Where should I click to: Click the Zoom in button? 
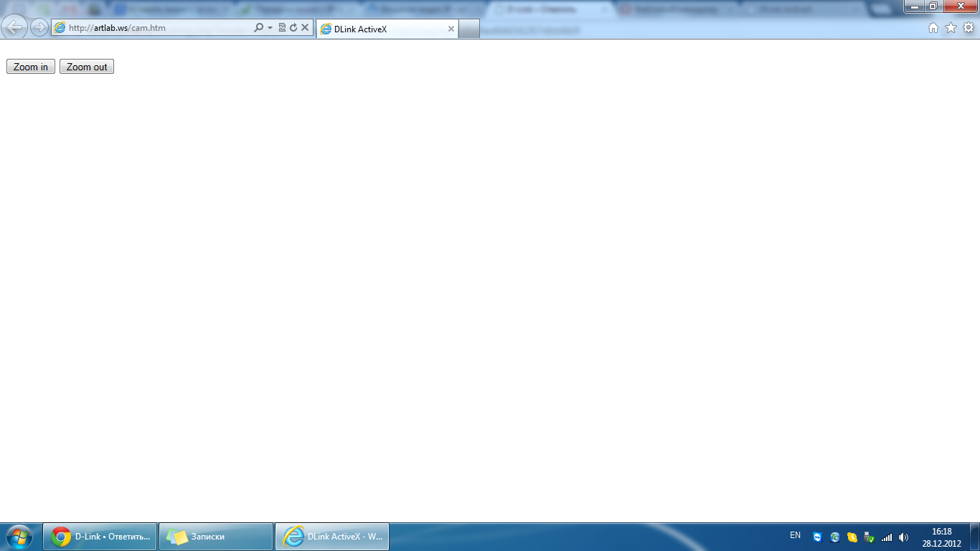pos(31,67)
